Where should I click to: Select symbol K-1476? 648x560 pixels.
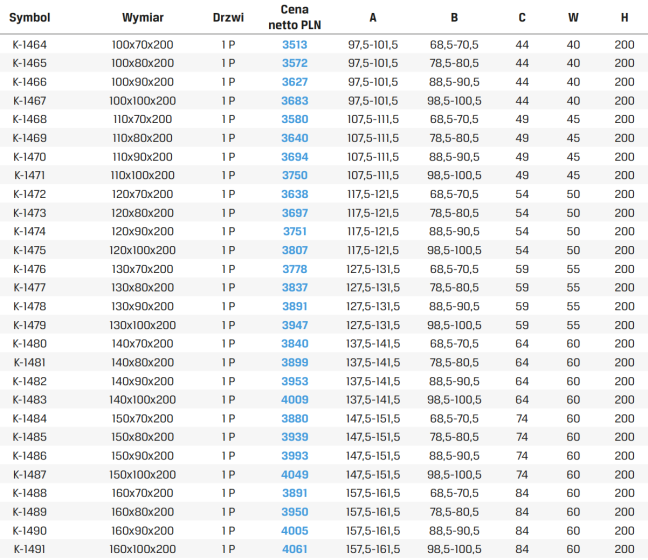point(29,269)
